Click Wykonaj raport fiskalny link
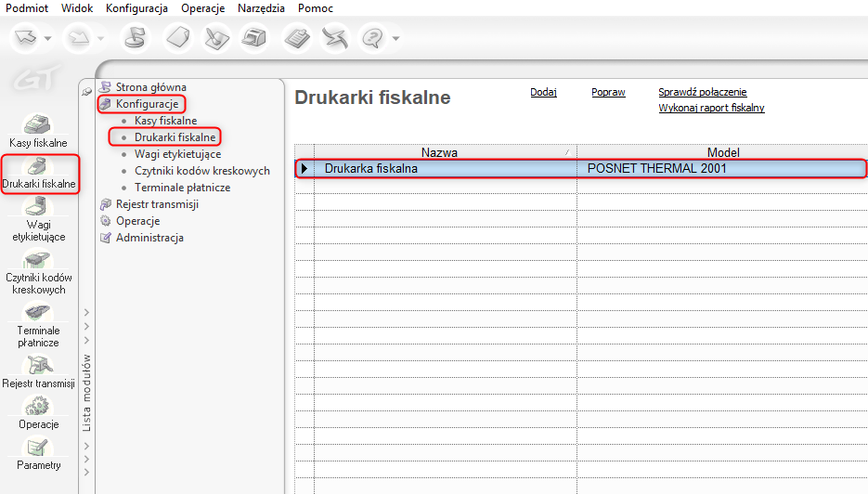 pyautogui.click(x=711, y=108)
